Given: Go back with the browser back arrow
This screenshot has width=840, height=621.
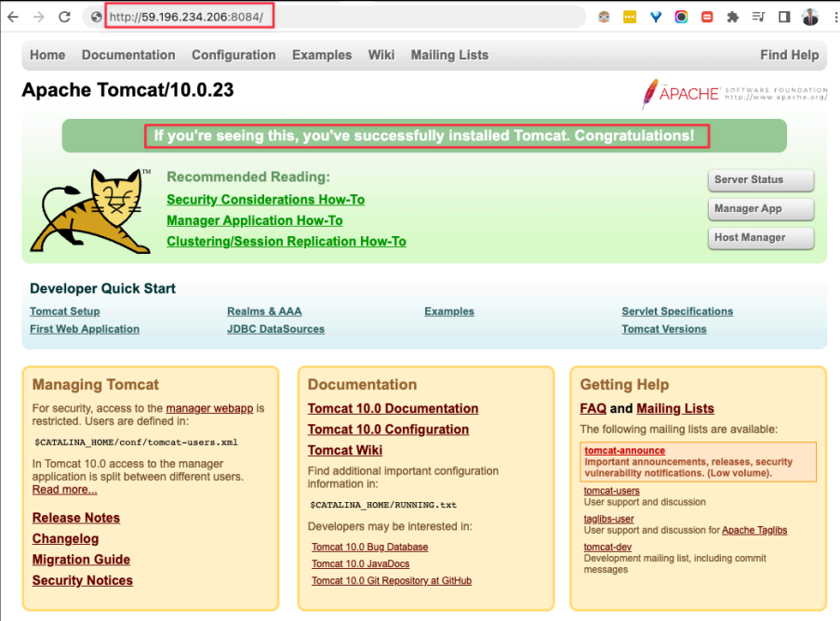Looking at the screenshot, I should 13,17.
